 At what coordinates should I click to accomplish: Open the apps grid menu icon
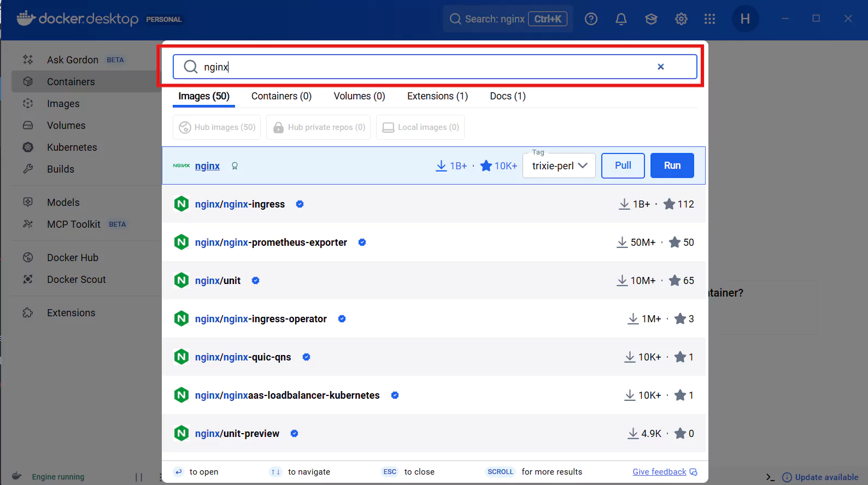[x=709, y=19]
